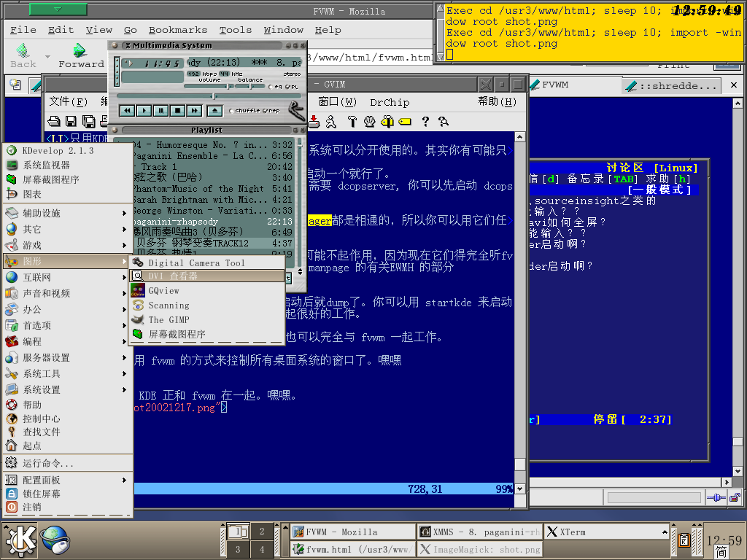Expand the 游戏 games submenu
This screenshot has height=560, width=747.
[68, 245]
